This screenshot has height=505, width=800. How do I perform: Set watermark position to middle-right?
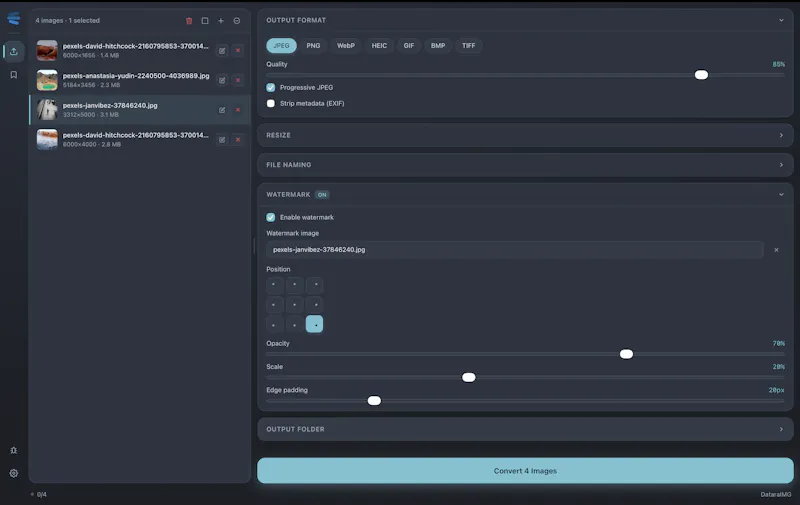(315, 305)
